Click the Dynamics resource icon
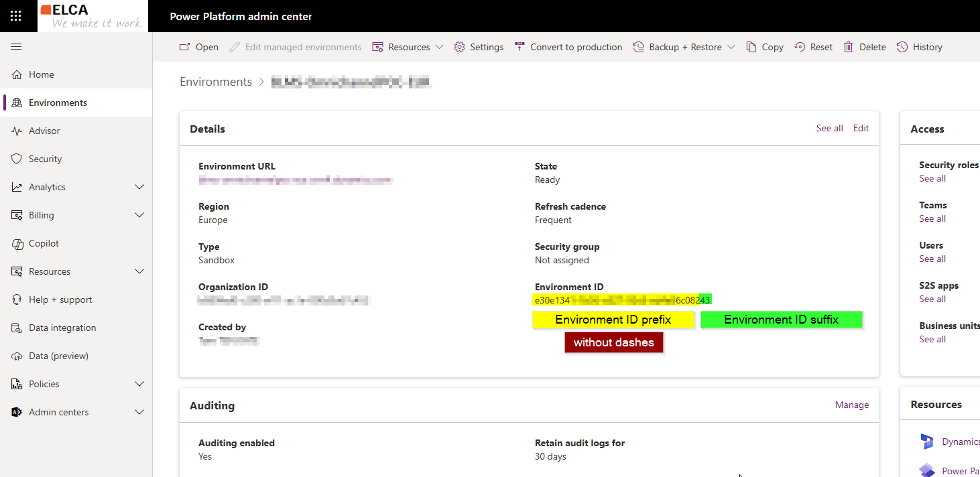The width and height of the screenshot is (980, 477). click(927, 441)
